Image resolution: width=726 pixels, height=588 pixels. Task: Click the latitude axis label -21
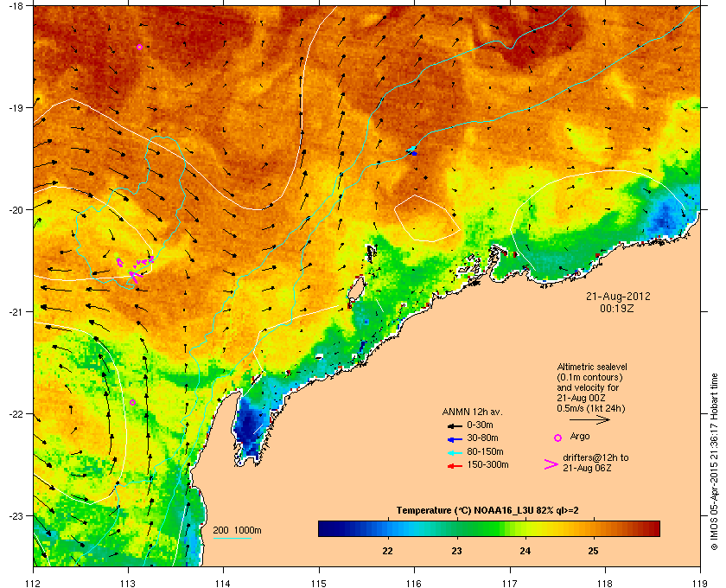[x=15, y=312]
